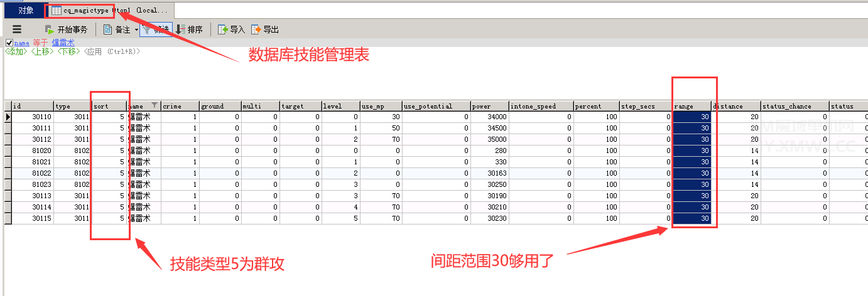Click the Export (导出) toolbar icon
Screen dimensions: 868x296
pyautogui.click(x=256, y=29)
